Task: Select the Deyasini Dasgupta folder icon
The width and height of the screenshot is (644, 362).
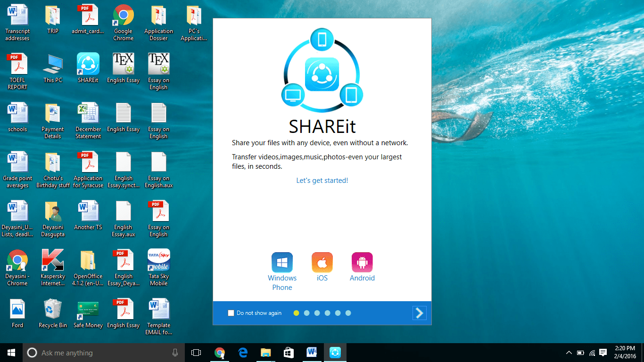Action: click(x=53, y=211)
